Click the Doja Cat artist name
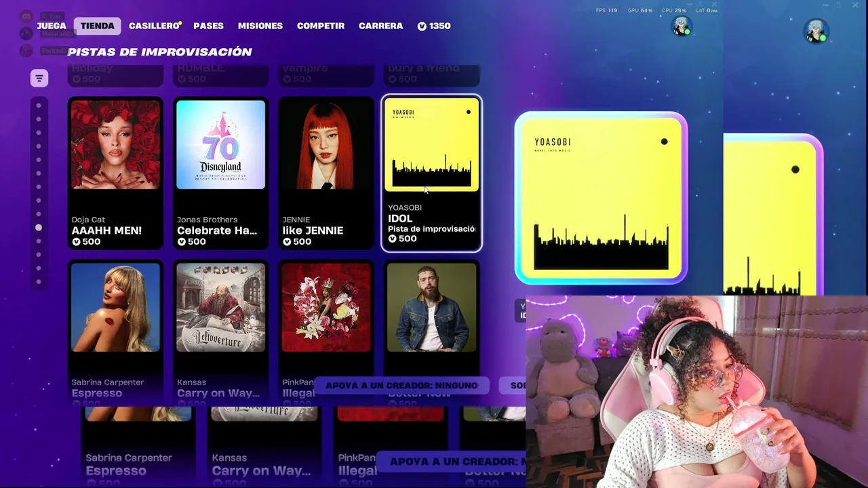 coord(88,220)
